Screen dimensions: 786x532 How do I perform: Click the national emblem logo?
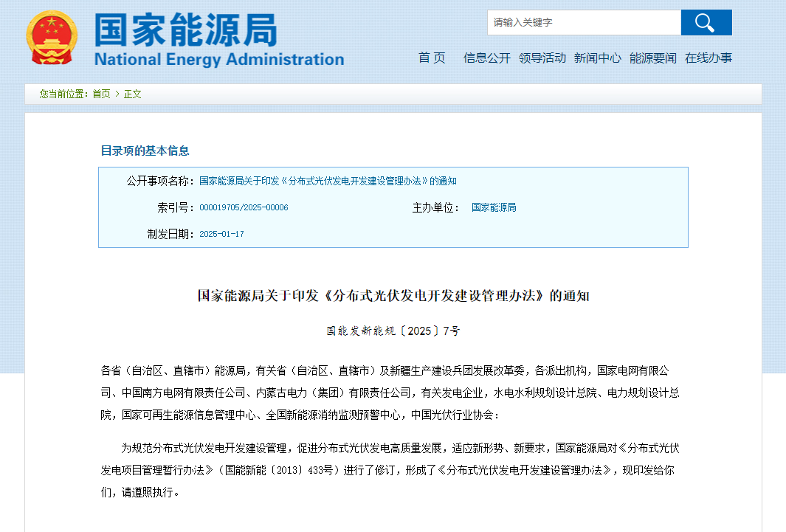pyautogui.click(x=51, y=38)
